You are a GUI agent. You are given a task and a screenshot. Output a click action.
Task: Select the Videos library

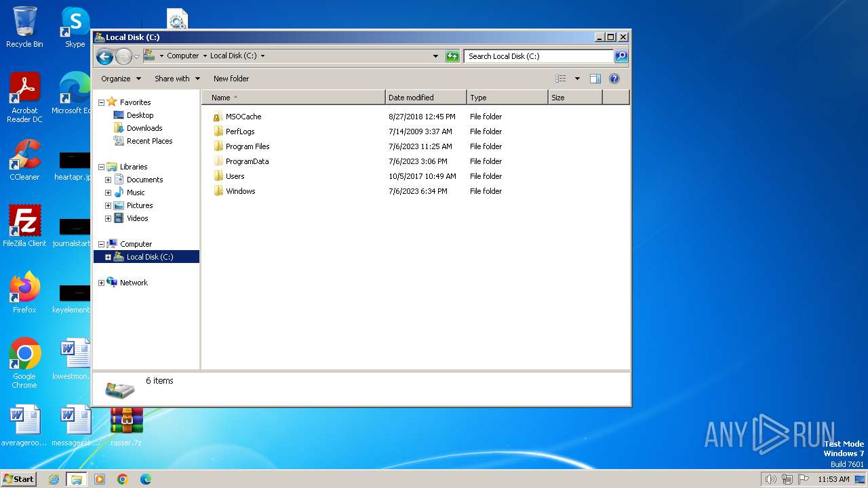point(131,218)
